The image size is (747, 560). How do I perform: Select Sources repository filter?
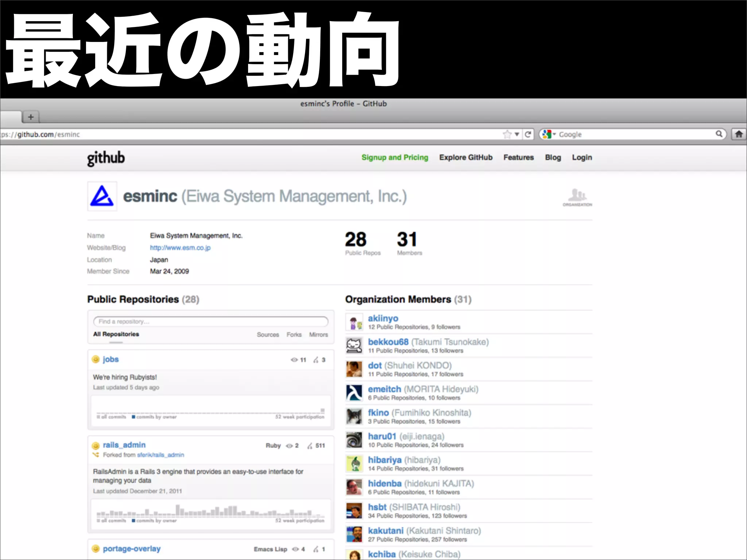pos(268,335)
